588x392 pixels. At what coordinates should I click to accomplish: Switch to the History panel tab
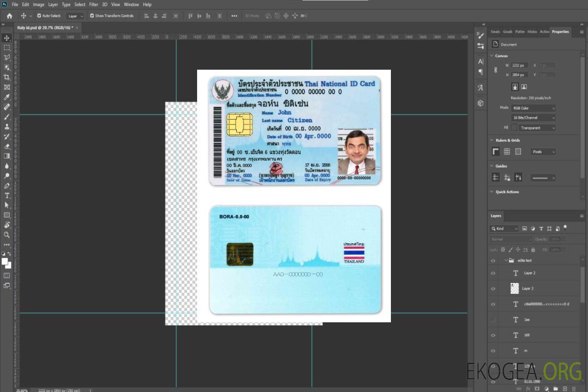532,32
